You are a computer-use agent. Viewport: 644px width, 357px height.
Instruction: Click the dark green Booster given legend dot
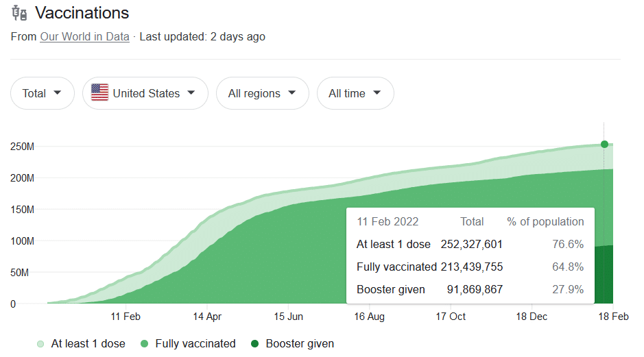[x=255, y=344]
